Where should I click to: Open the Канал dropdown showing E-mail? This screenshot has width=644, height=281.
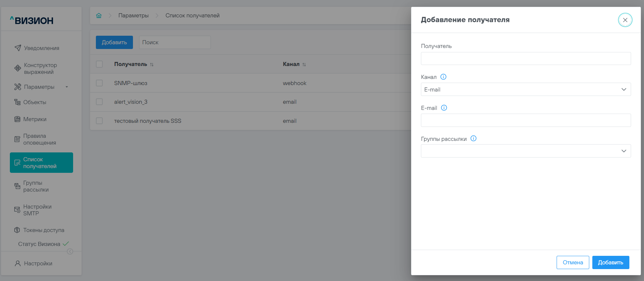[x=526, y=89]
